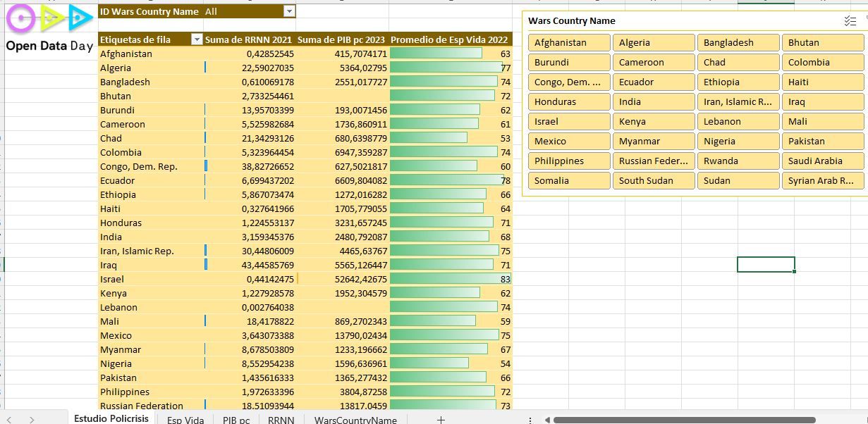Go to the next sheet using the right arrow

pyautogui.click(x=32, y=420)
